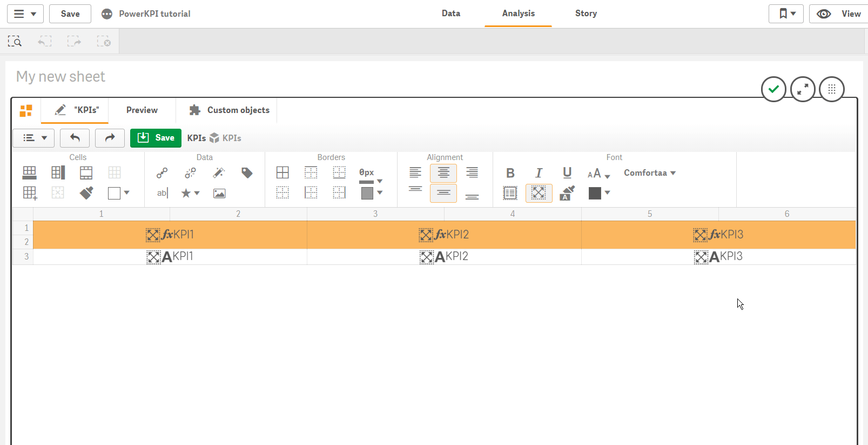Apply all borders to selected cells
The height and width of the screenshot is (445, 868).
[282, 173]
